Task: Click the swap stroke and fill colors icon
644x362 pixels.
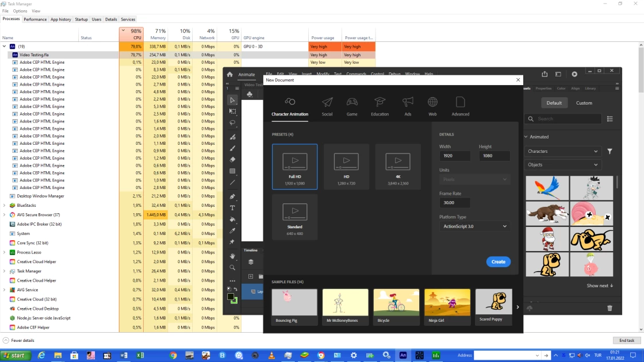Action: coord(236,290)
